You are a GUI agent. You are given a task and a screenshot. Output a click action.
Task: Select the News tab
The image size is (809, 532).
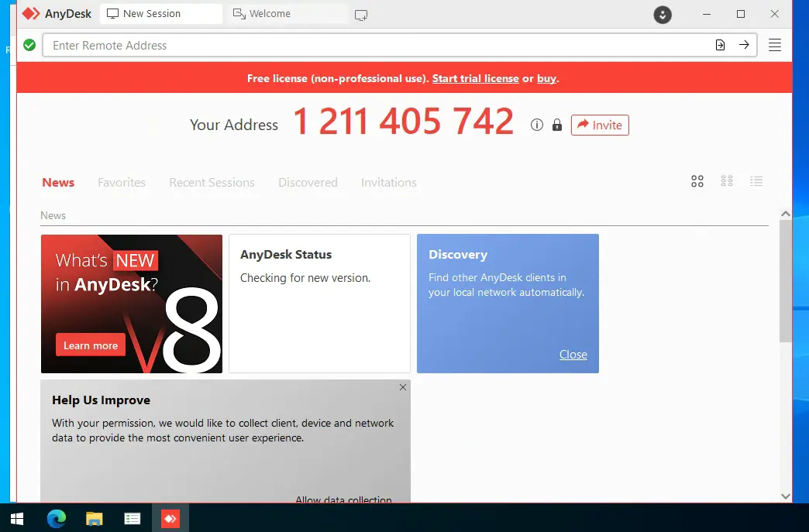pyautogui.click(x=58, y=183)
